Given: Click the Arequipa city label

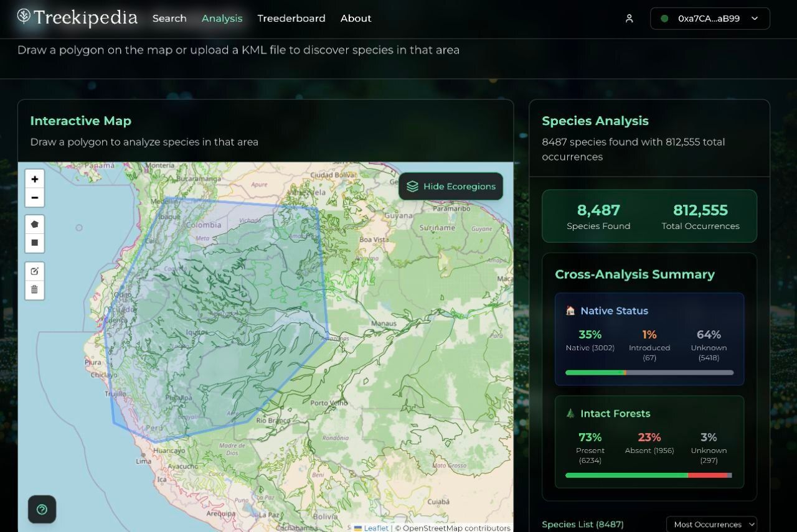Looking at the screenshot, I should [x=221, y=514].
